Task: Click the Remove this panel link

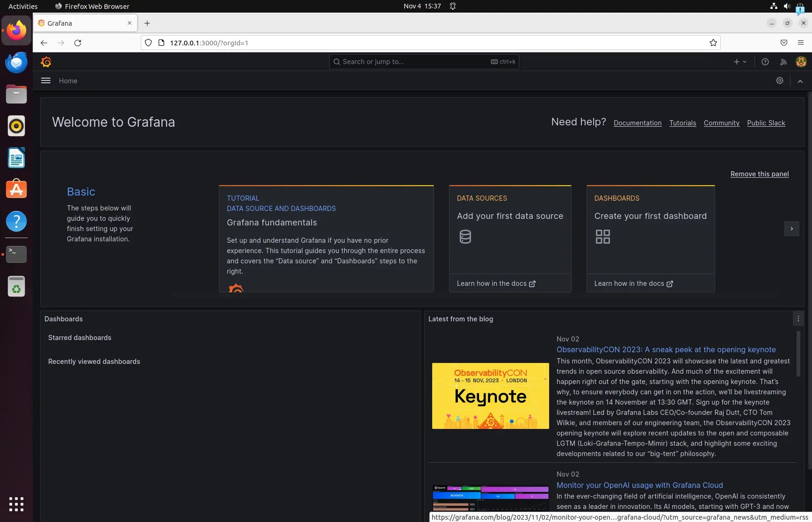Action: [x=759, y=174]
